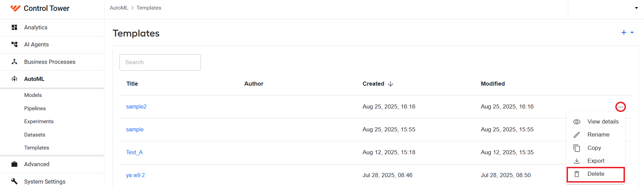Click the Business Processes icon

14,62
